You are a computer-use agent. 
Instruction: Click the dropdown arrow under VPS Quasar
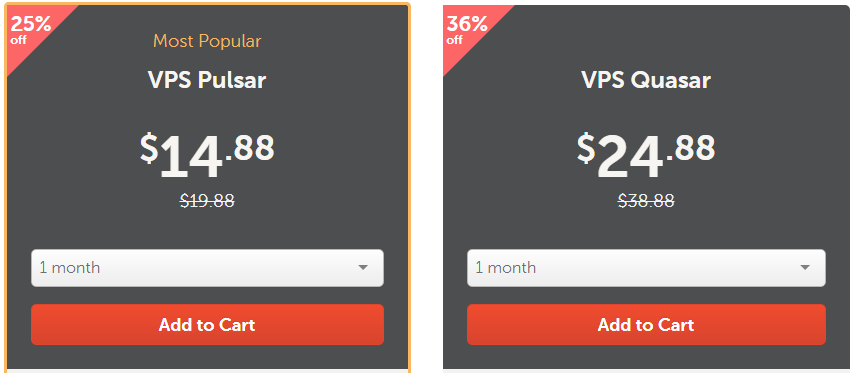coord(805,268)
